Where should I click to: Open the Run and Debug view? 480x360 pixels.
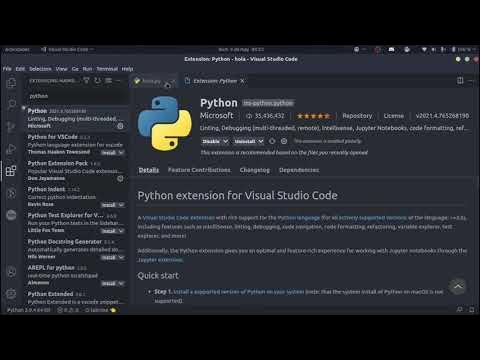point(11,149)
